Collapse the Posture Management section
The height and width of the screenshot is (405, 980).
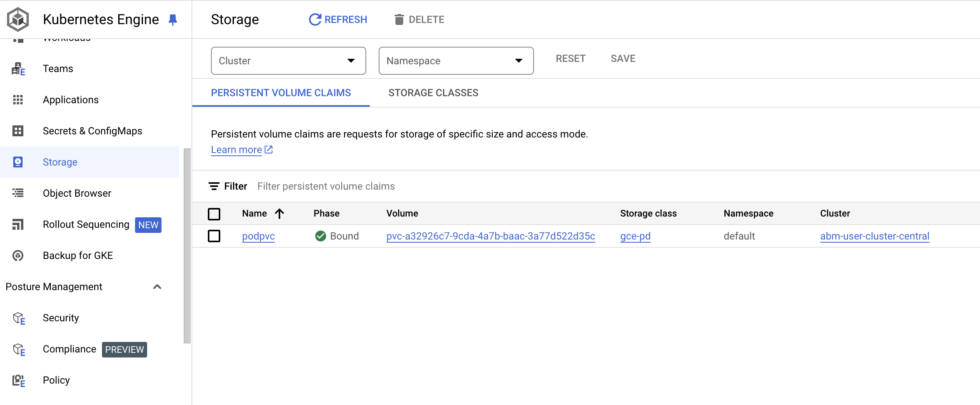[157, 287]
